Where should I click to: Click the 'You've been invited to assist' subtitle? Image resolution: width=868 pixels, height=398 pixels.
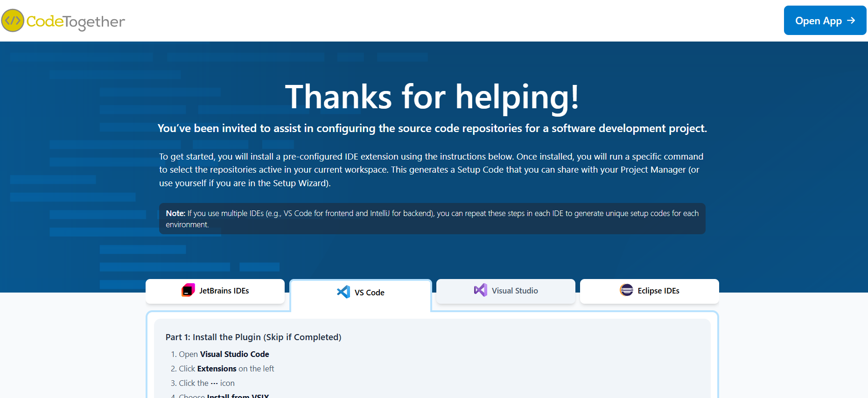tap(432, 128)
